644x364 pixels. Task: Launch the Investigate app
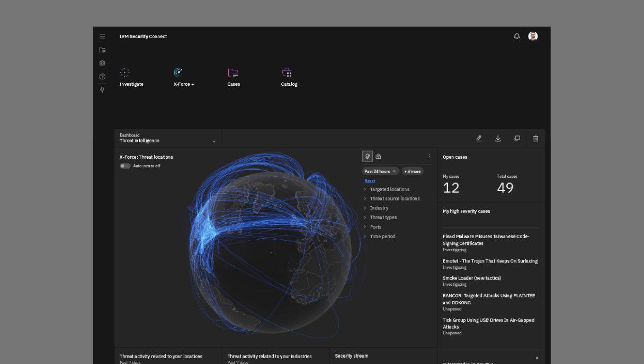(x=131, y=77)
